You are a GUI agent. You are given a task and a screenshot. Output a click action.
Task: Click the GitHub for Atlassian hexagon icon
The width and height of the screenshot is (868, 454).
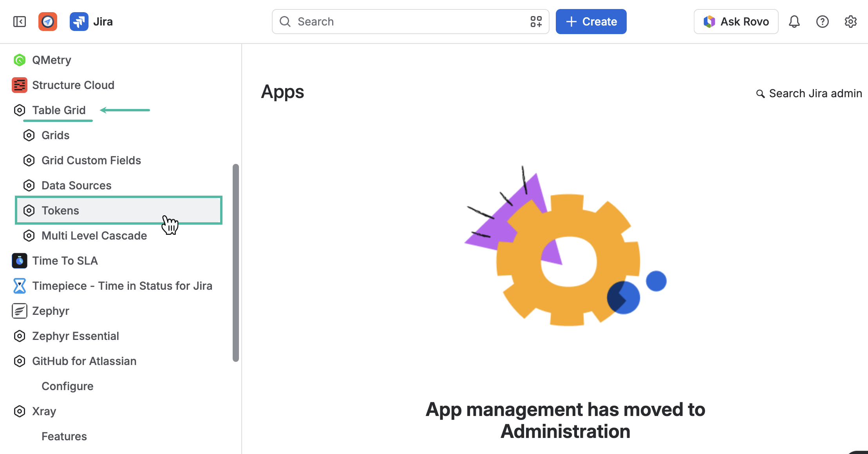[20, 361]
